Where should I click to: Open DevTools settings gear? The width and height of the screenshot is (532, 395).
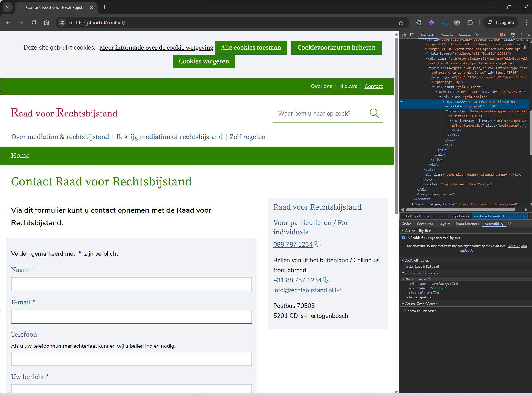(513, 35)
